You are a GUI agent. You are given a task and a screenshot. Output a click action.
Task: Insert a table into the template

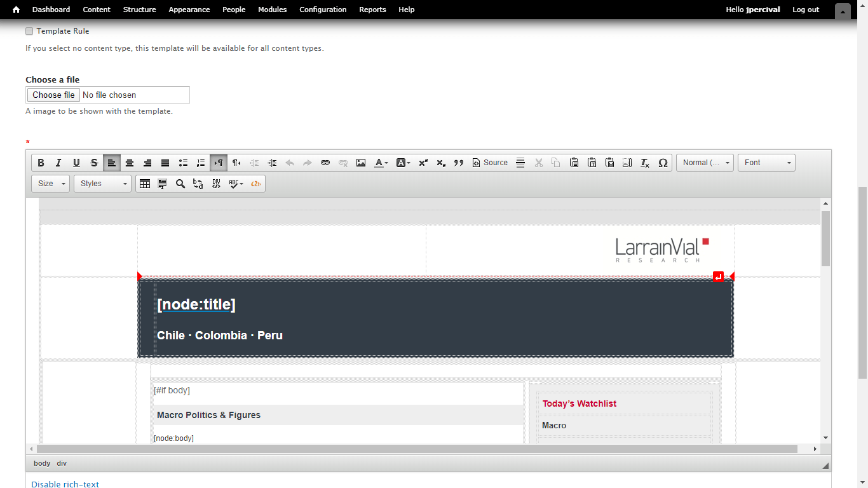[145, 184]
